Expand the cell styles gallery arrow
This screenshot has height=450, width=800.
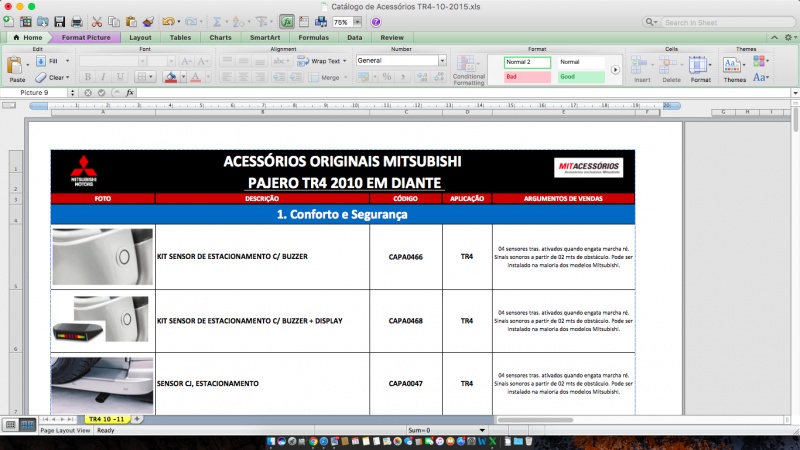tap(615, 70)
